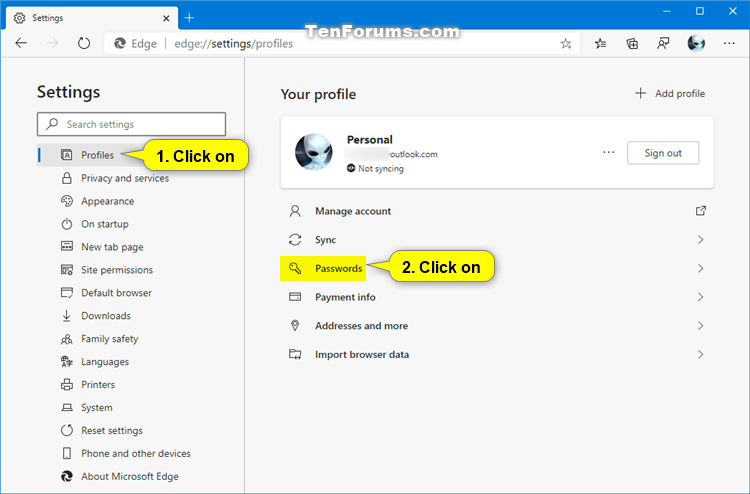Go back with the back arrow
The image size is (750, 494).
(x=21, y=44)
